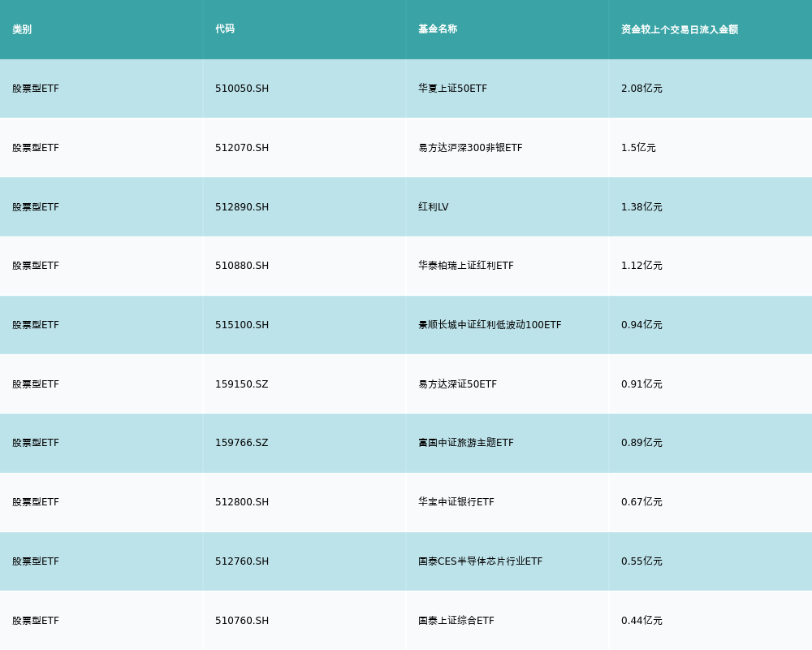Image resolution: width=812 pixels, height=650 pixels.
Task: Click the 代码 column header
Action: point(225,29)
